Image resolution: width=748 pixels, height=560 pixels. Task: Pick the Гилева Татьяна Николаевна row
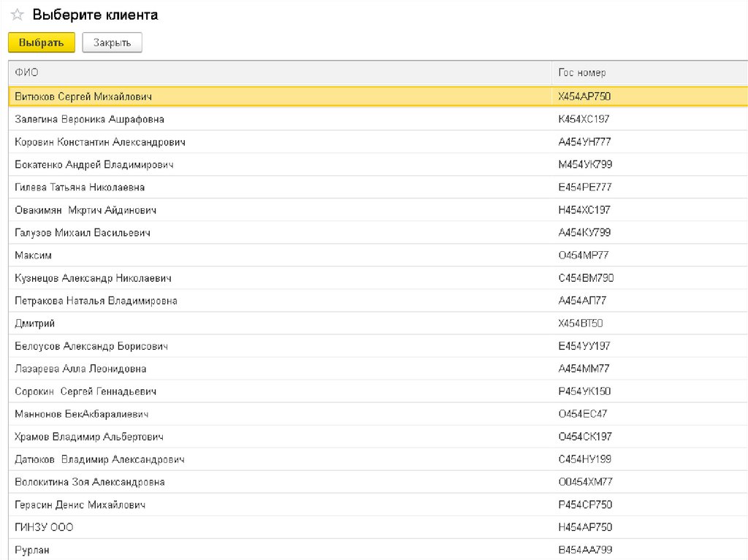point(80,187)
